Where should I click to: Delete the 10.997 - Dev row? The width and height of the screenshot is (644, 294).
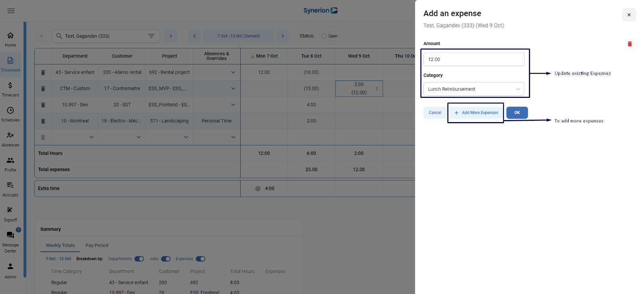point(43,105)
